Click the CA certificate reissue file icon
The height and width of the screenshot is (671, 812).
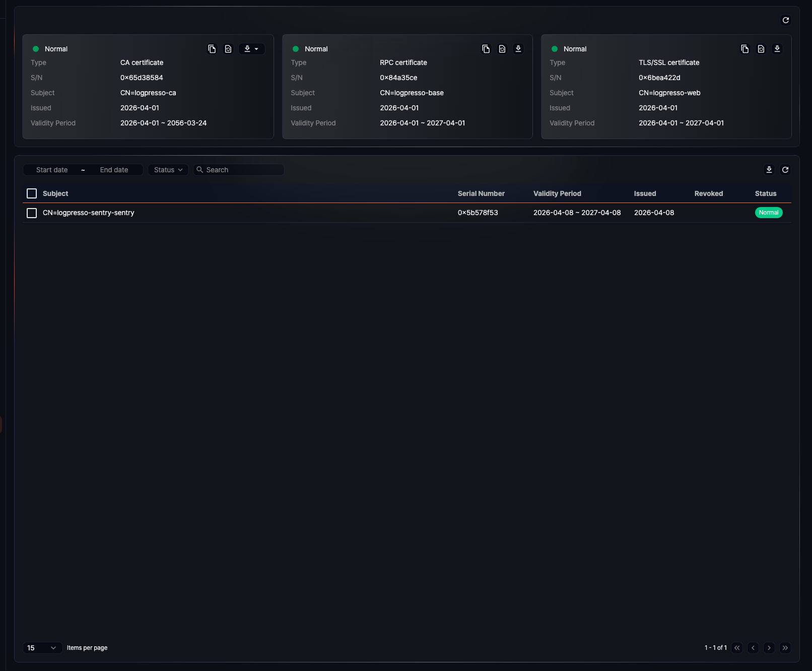228,49
